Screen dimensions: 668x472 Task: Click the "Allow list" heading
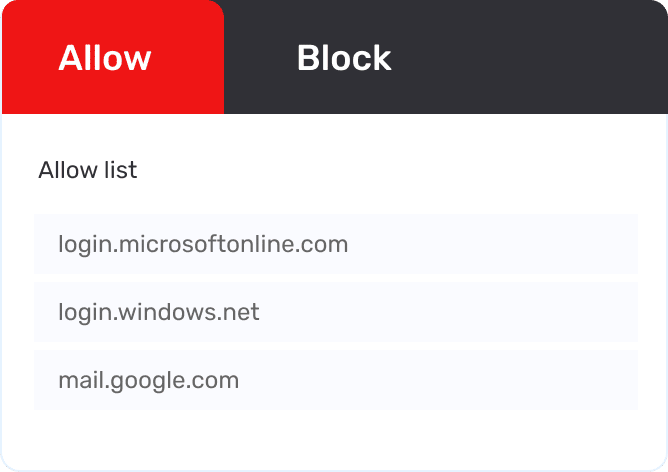(88, 170)
